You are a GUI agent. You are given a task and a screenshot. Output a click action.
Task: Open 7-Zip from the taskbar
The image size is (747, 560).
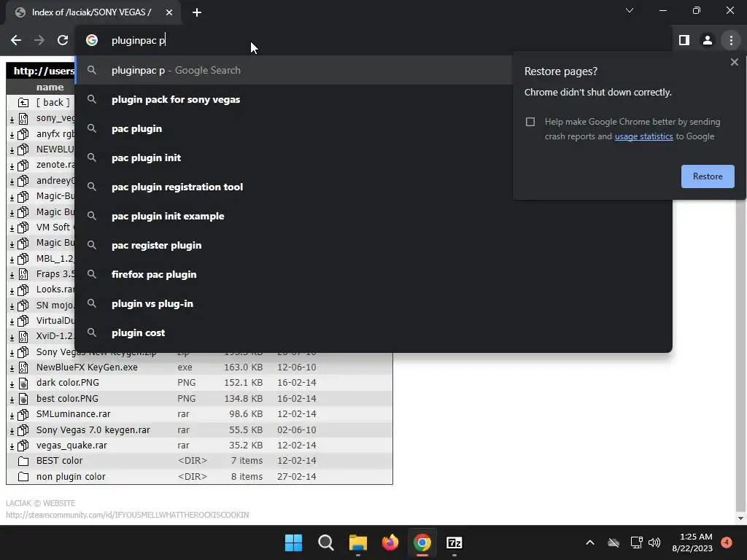454,542
